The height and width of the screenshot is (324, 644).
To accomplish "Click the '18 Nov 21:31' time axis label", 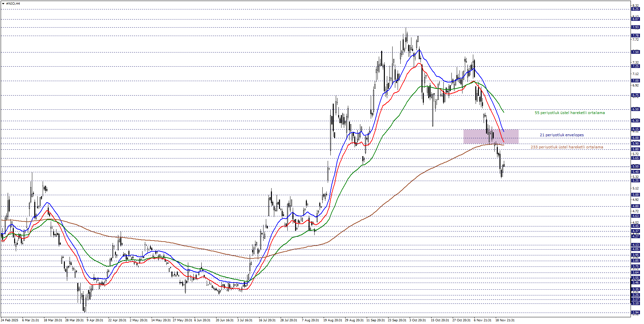I will [505, 320].
